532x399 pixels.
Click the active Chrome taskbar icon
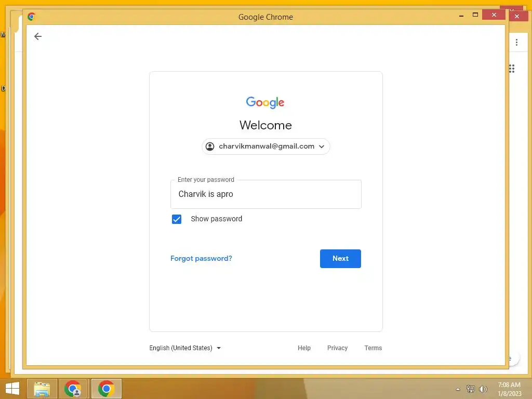106,389
